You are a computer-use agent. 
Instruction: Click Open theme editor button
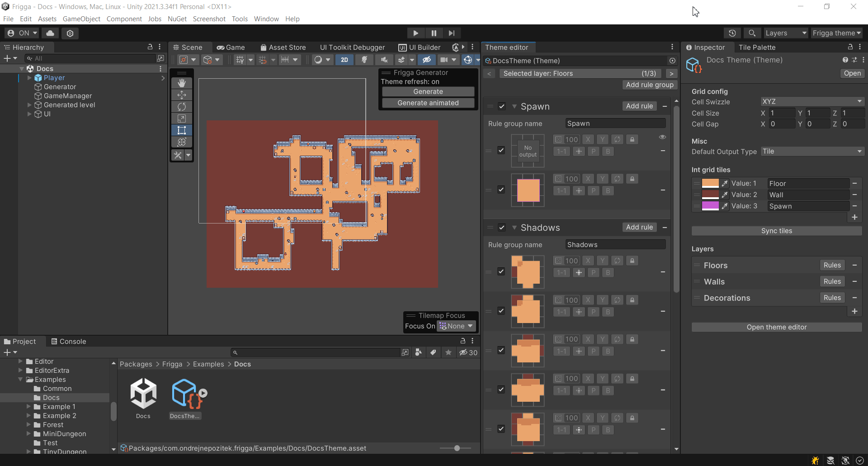click(777, 327)
